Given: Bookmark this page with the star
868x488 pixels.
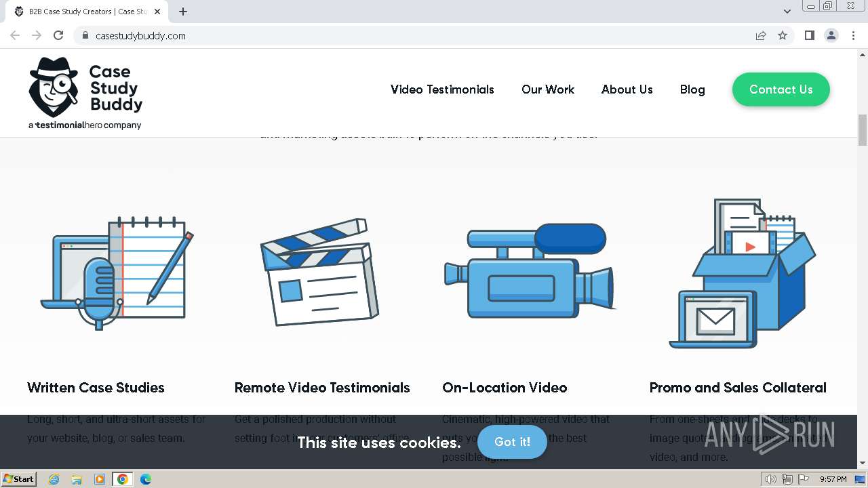Looking at the screenshot, I should (783, 35).
